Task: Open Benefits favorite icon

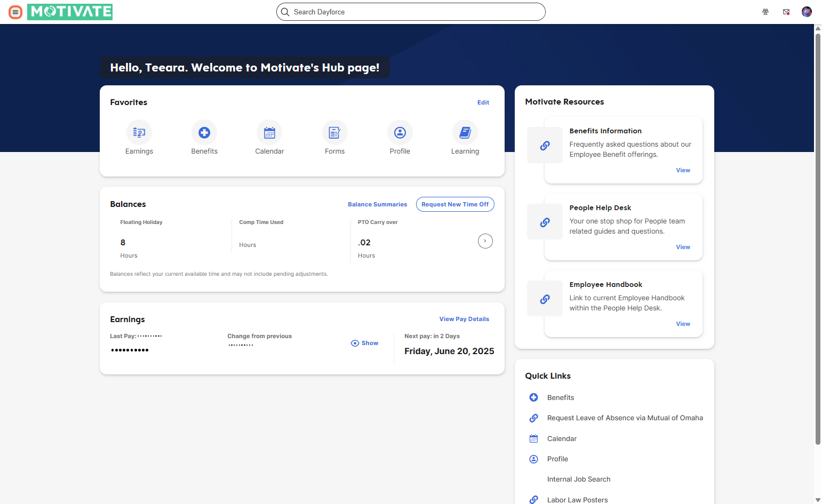Action: coord(204,132)
